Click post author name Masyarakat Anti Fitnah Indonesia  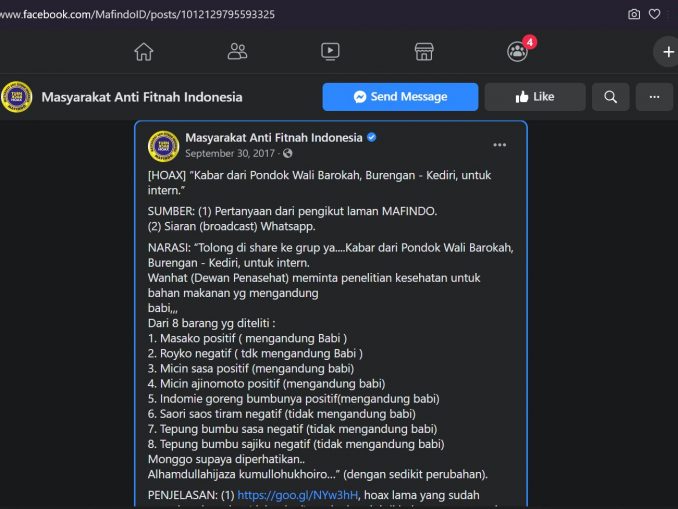[274, 138]
